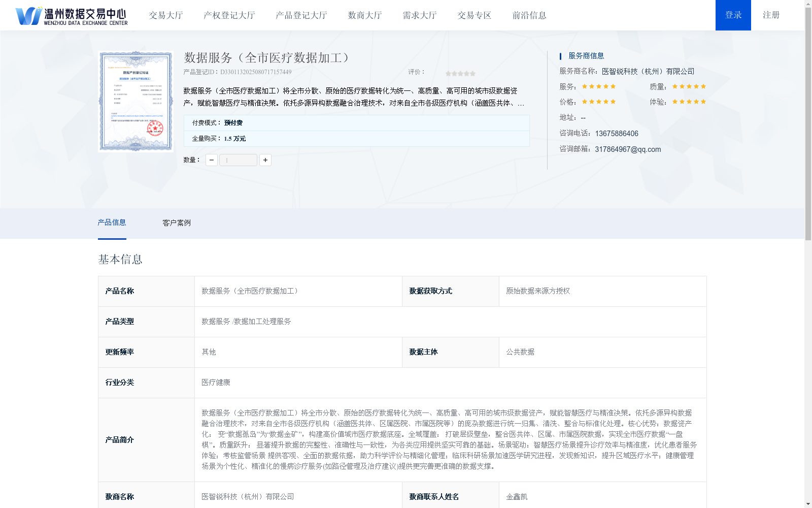Click the 评价 grey star rating
812x508 pixels.
point(460,74)
